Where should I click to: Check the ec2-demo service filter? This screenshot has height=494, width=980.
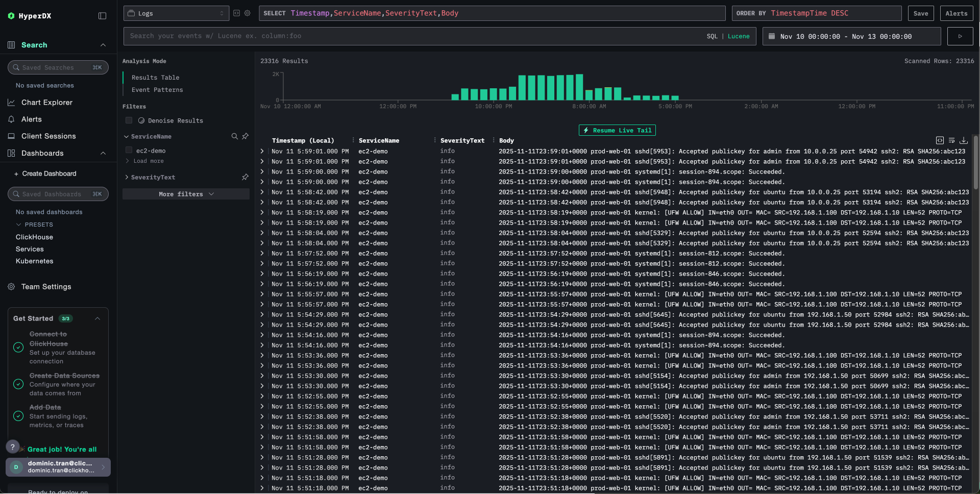(x=129, y=150)
